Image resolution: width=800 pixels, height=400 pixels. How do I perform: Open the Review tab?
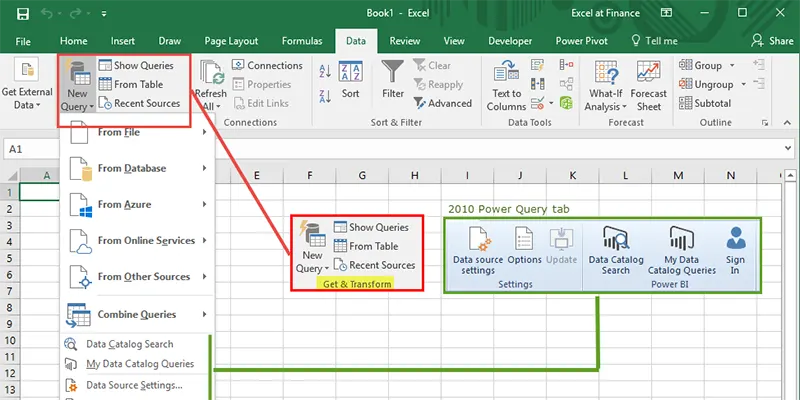(405, 41)
